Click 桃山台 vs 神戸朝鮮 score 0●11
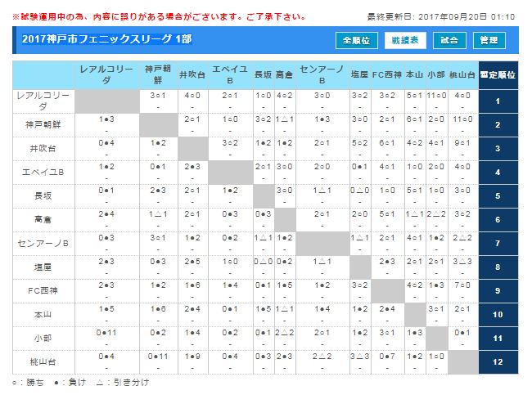Image resolution: width=532 pixels, height=395 pixels. coord(158,357)
